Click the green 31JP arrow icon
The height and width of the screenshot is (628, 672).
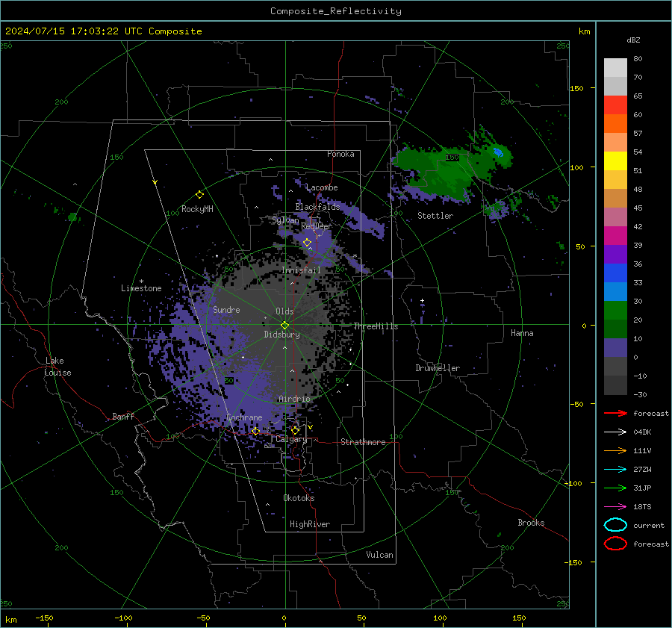coord(615,488)
